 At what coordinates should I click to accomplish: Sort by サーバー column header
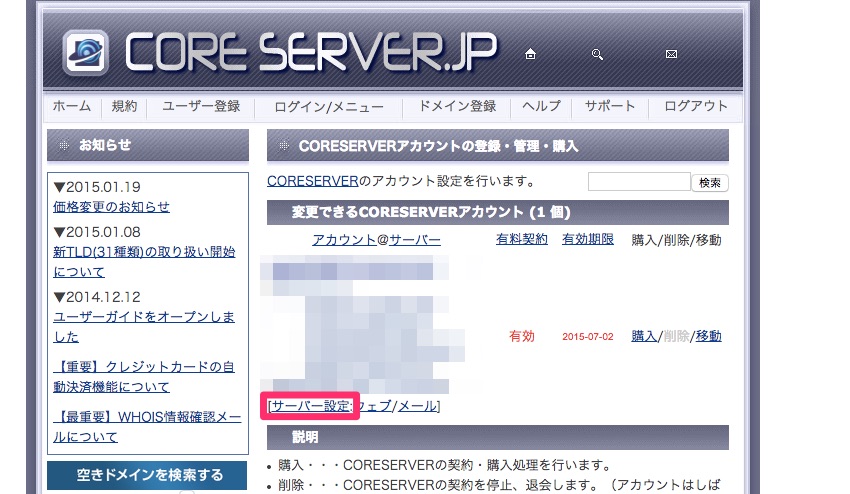(x=415, y=240)
